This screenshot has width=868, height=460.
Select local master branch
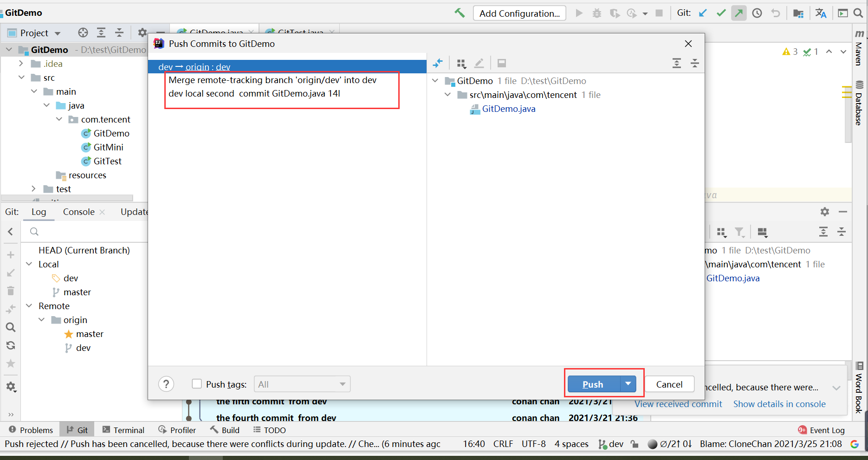77,292
